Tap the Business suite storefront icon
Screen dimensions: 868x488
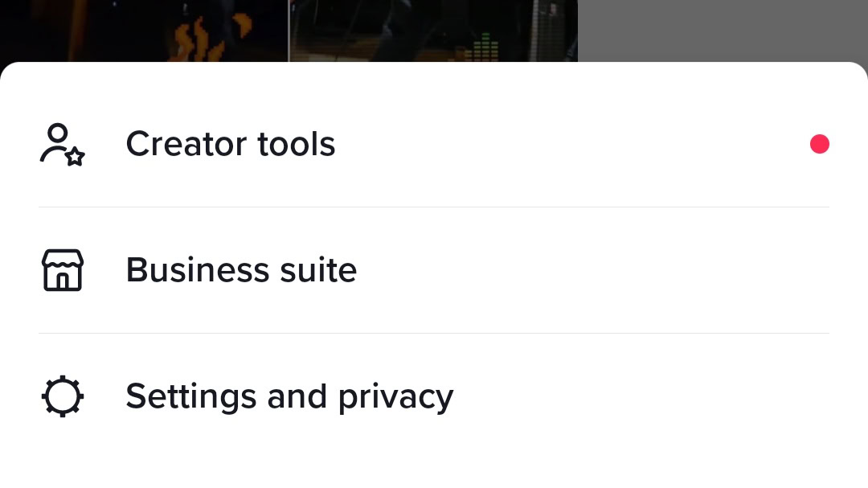click(x=62, y=270)
